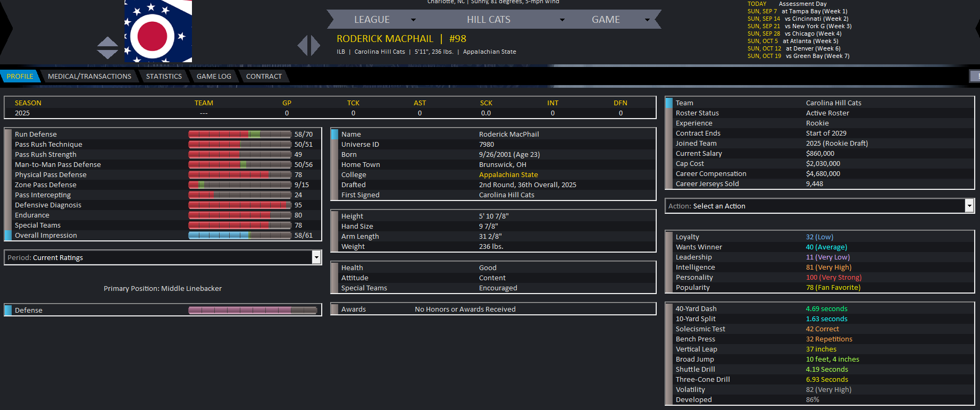The height and width of the screenshot is (410, 980).
Task: Click the Defense position rating bar
Action: point(253,310)
